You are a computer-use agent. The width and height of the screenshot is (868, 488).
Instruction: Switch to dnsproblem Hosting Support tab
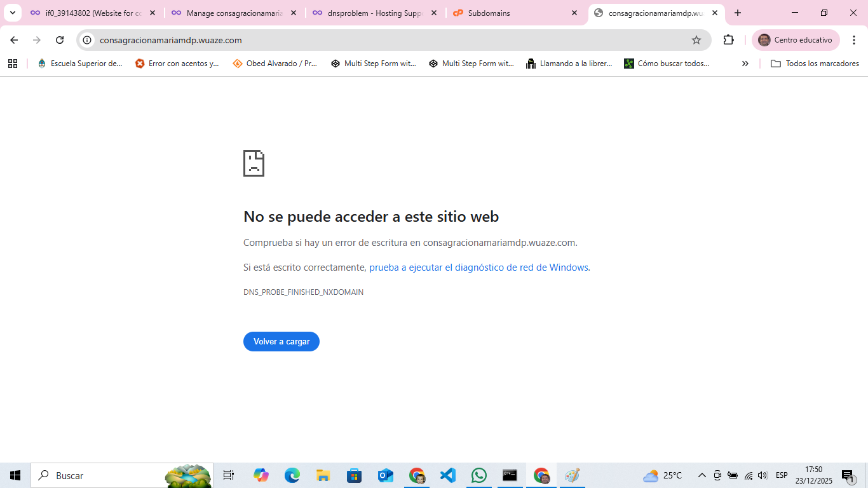375,13
